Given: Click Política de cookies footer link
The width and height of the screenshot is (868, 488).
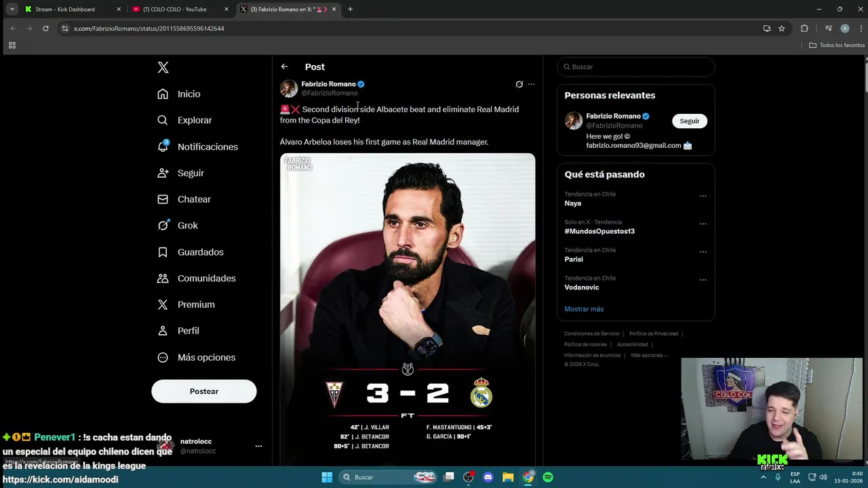Looking at the screenshot, I should pos(585,344).
